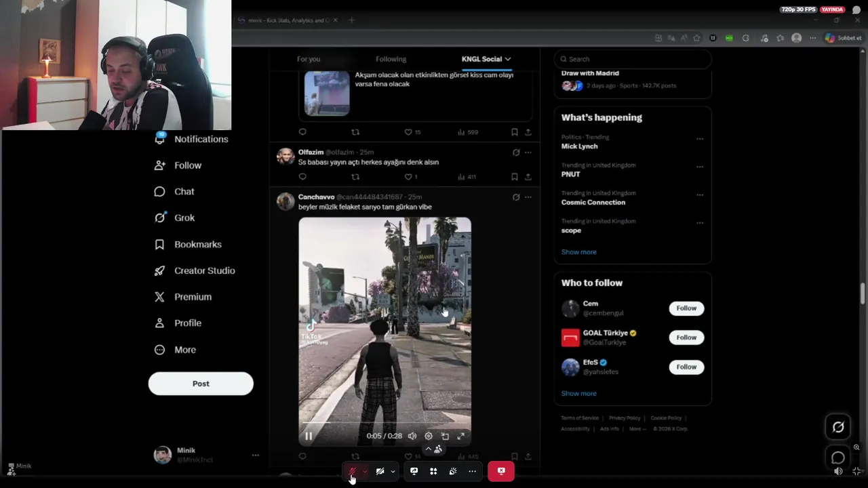
Task: Open Notifications in the X sidebar
Action: point(192,139)
